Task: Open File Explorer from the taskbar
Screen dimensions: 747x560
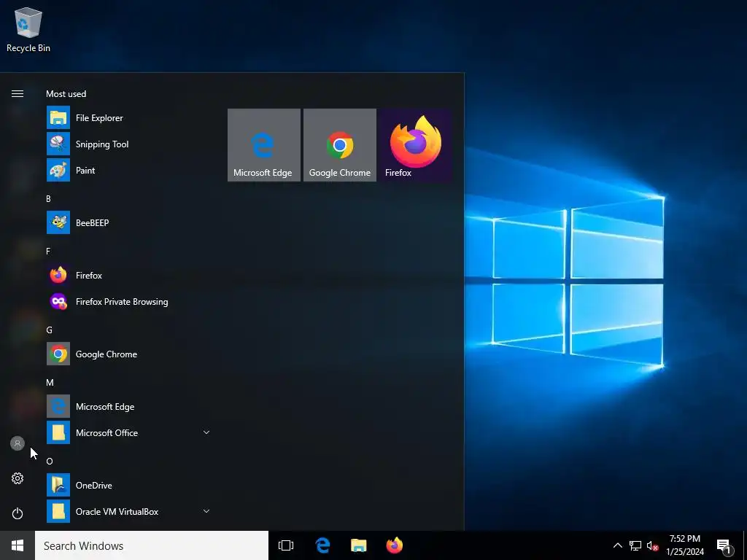Action: point(359,545)
